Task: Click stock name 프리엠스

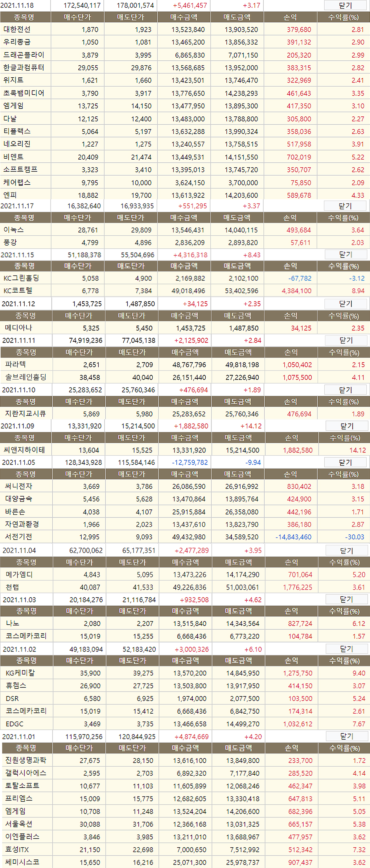Action: [x=19, y=799]
